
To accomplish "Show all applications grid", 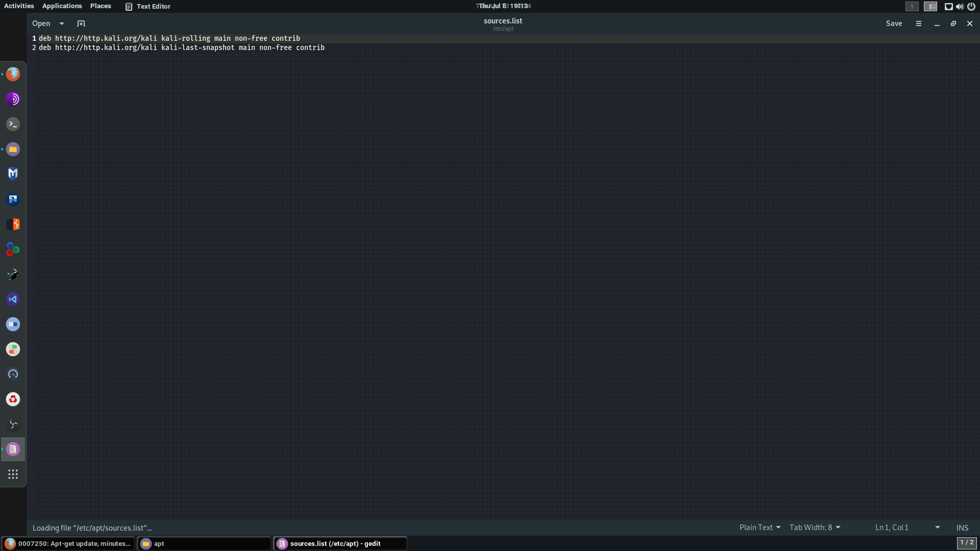I will [x=13, y=474].
